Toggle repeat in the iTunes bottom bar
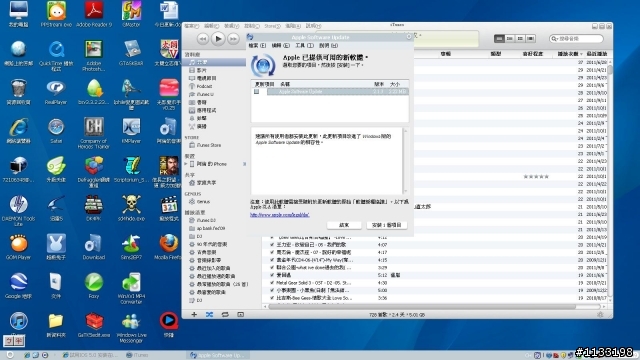Viewport: 640px width, 360px height. (225, 315)
